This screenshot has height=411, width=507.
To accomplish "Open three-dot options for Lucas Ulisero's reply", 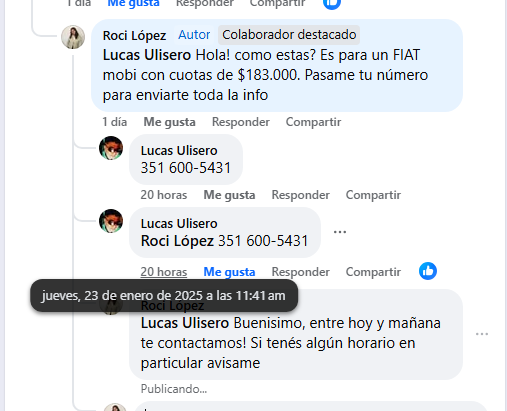I will (x=340, y=232).
